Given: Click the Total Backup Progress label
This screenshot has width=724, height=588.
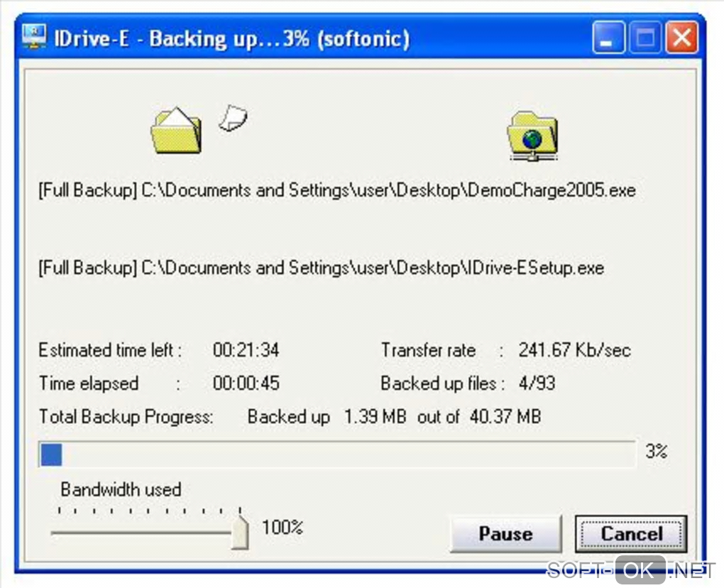Looking at the screenshot, I should 126,417.
